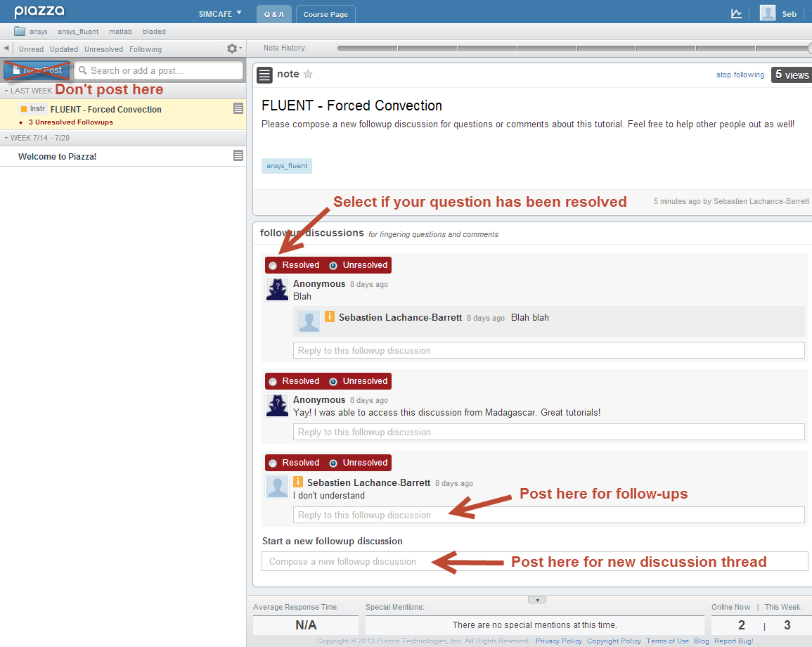
Task: Open the Privacy Policy link
Action: click(x=559, y=641)
